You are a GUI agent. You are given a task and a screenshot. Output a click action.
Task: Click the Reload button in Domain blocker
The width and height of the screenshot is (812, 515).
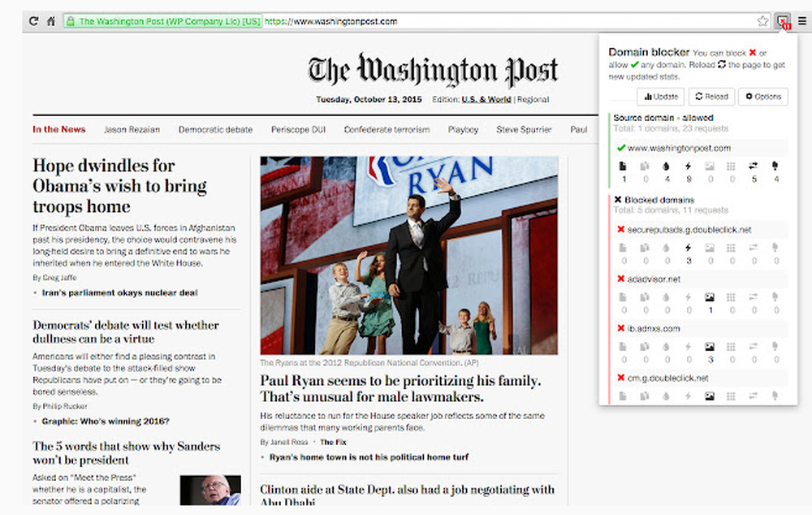pyautogui.click(x=711, y=97)
